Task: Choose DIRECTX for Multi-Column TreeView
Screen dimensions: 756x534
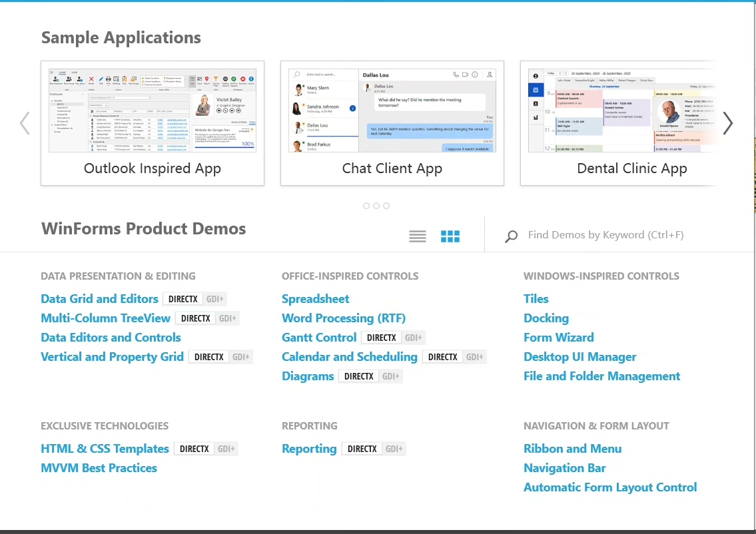Action: pos(195,318)
